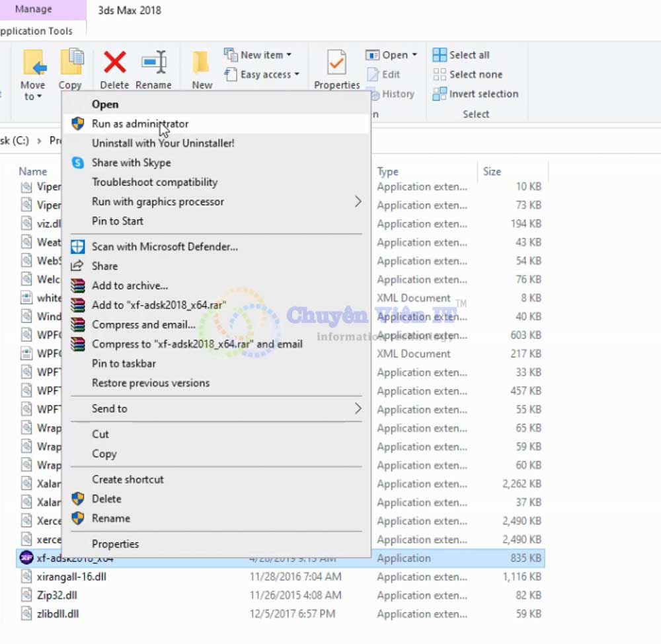Select the zlibdll.dll file

pyautogui.click(x=58, y=614)
